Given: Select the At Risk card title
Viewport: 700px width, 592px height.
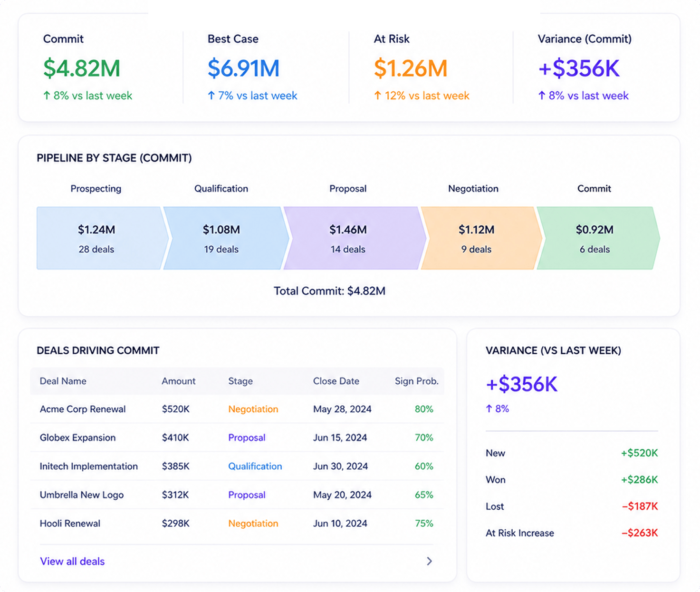Looking at the screenshot, I should click(392, 39).
